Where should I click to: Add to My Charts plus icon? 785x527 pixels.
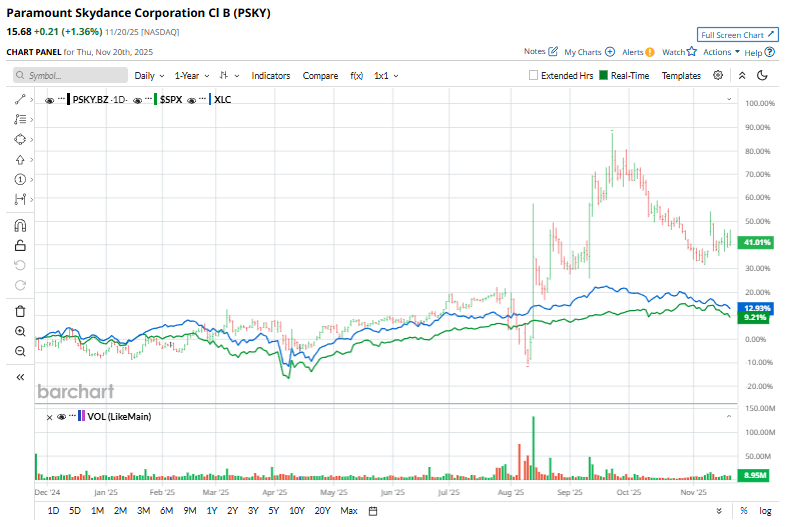pyautogui.click(x=610, y=52)
